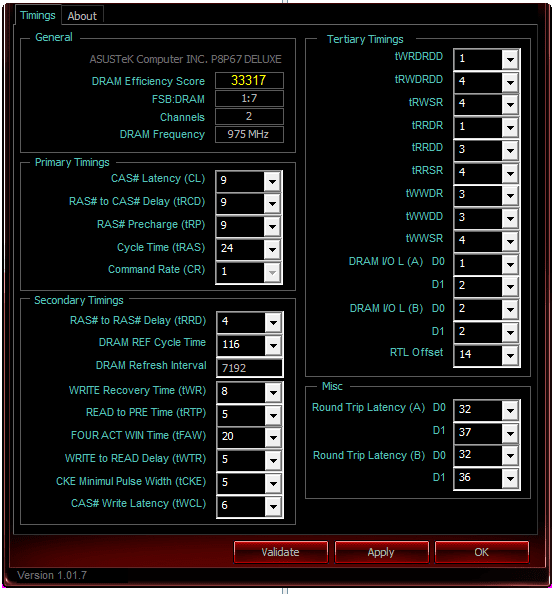Screen dimensions: 554x594
Task: Expand the tRRSR dropdown
Action: (510, 173)
